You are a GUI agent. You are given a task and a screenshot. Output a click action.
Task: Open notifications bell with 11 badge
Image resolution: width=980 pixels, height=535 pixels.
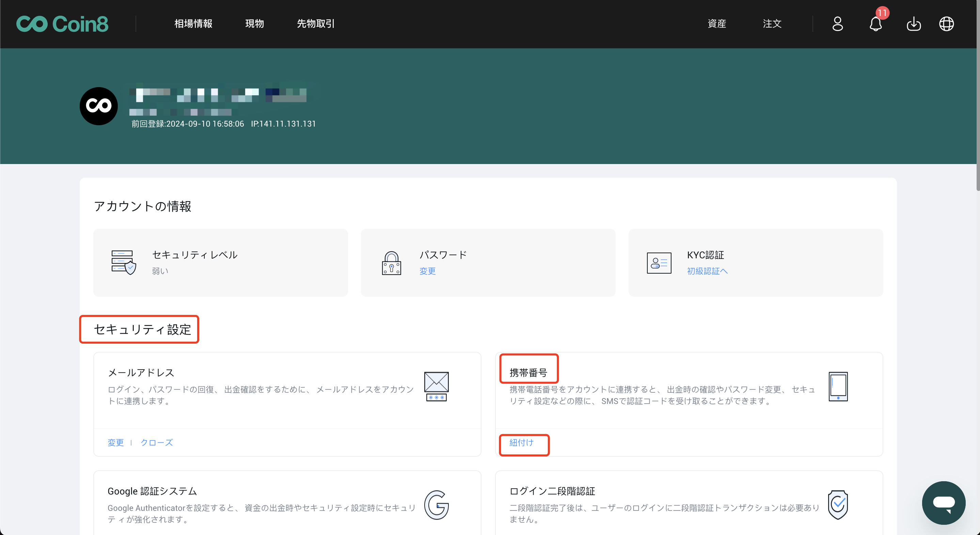point(875,24)
